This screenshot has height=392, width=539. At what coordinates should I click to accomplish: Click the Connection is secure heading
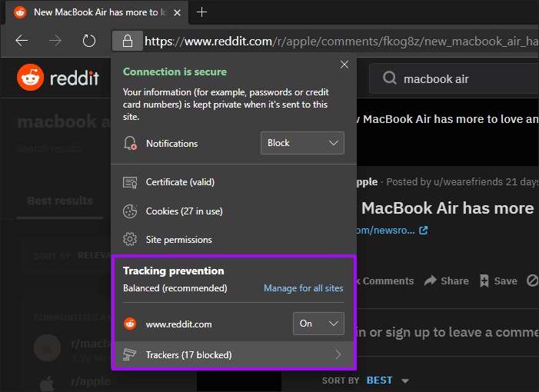pyautogui.click(x=175, y=71)
